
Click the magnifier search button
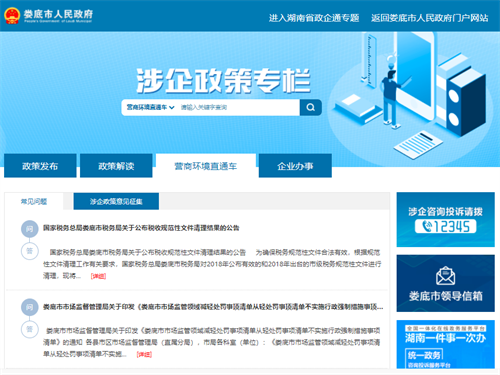click(311, 107)
